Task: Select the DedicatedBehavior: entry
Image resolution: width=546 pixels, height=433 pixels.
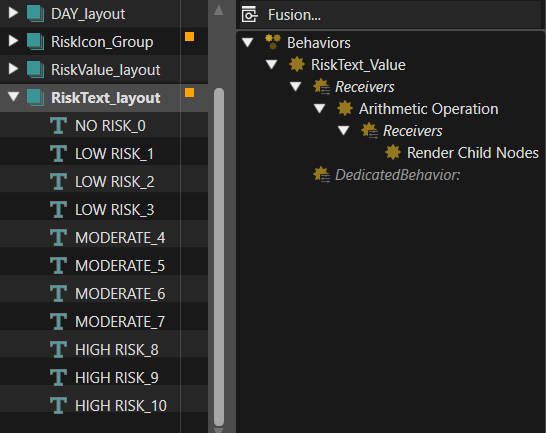Action: 397,175
